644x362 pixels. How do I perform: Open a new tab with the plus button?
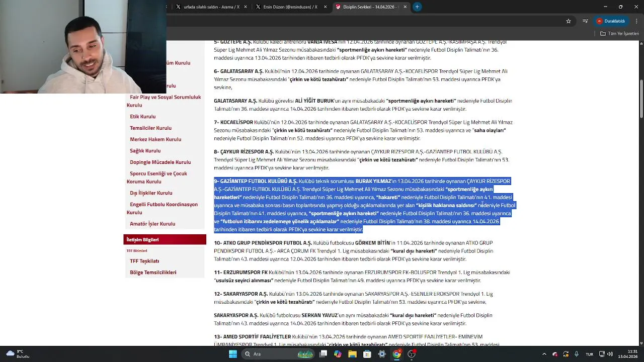point(417,7)
